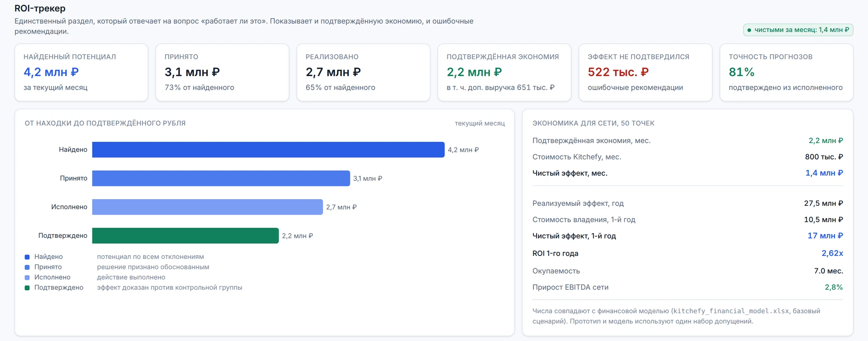Viewport: 868px width, 341px height.
Task: Click the «3,1 млн ₽» label beside Принято bar
Action: [x=368, y=178]
